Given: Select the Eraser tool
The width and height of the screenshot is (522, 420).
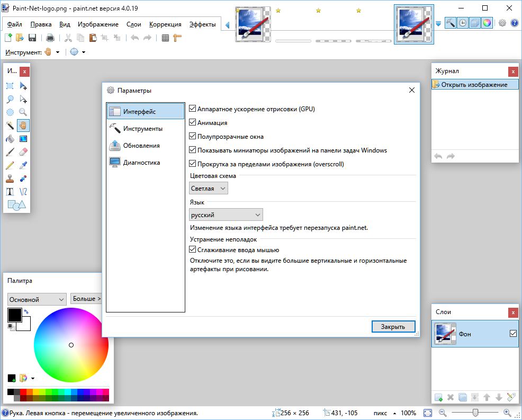Looking at the screenshot, I should click(x=23, y=152).
